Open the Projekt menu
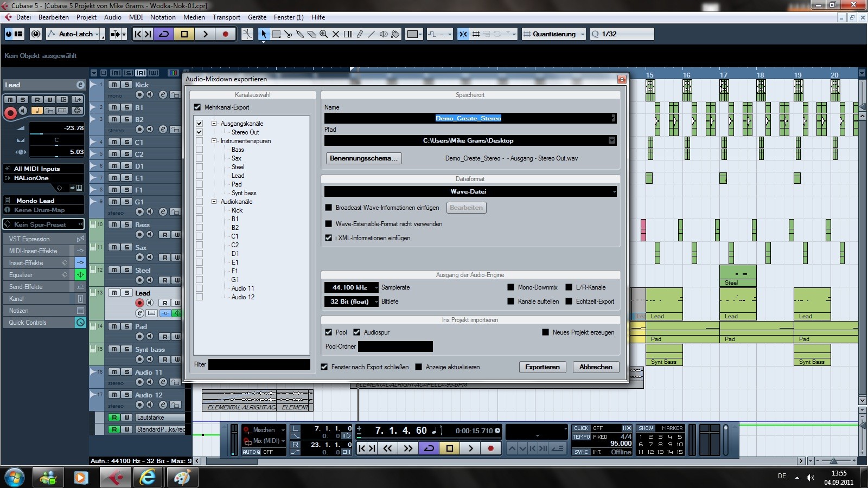Viewport: 868px width, 488px height. pyautogui.click(x=86, y=17)
